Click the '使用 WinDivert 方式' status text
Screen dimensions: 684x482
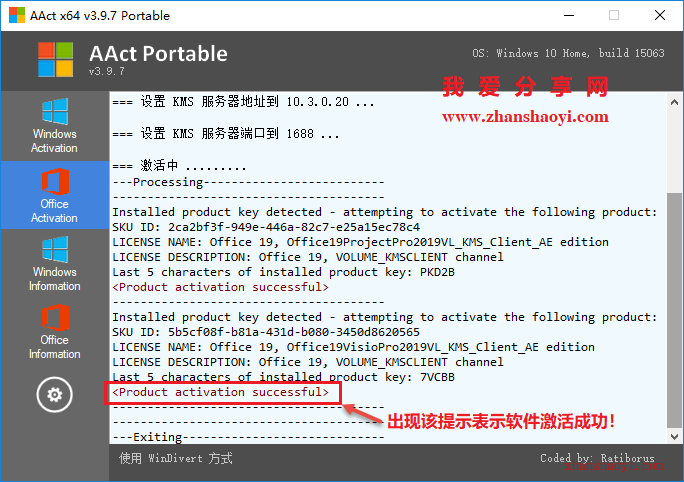[176, 458]
